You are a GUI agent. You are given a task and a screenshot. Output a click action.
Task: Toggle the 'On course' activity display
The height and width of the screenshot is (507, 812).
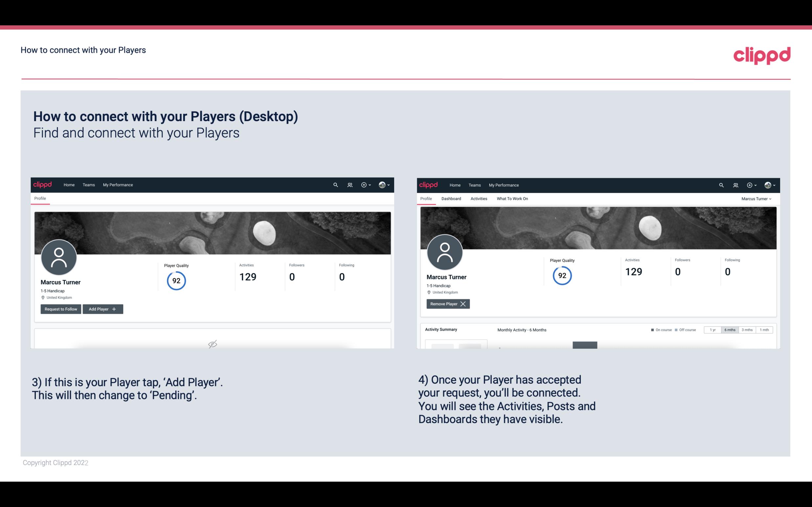(659, 329)
